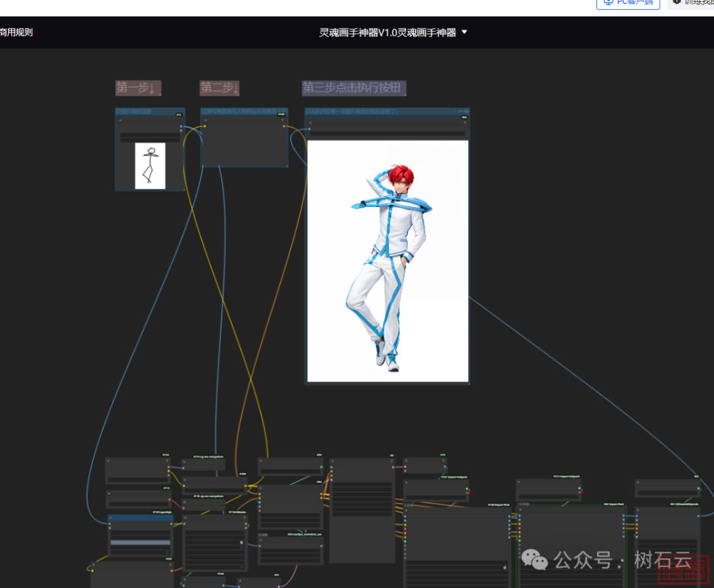Click the stick-figure sketch thumbnail in step-one node

(x=150, y=166)
